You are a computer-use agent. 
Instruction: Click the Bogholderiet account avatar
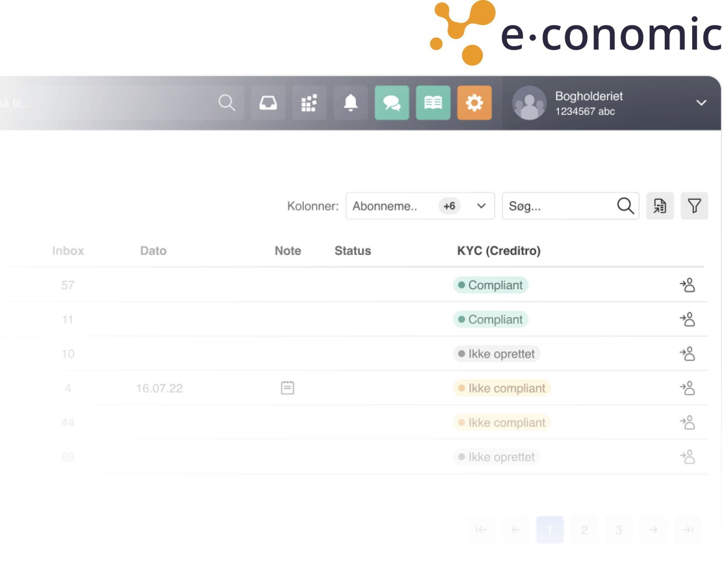tap(529, 102)
